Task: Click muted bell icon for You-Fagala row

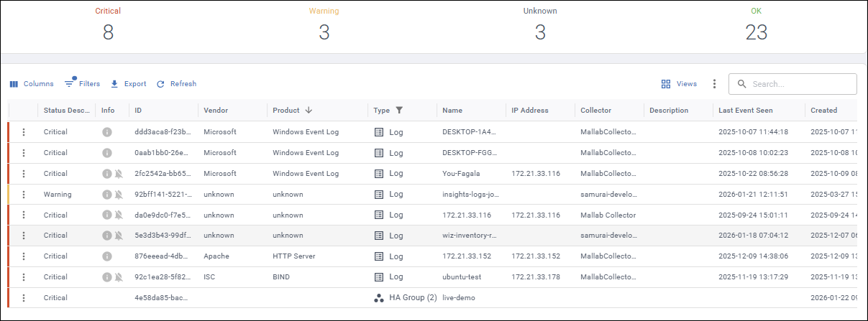Action: pyautogui.click(x=119, y=174)
